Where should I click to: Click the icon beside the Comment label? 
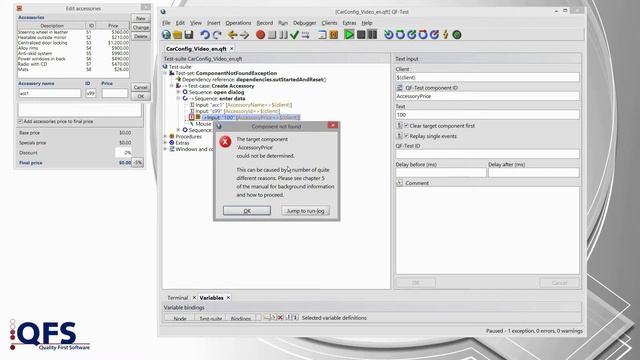pyautogui.click(x=400, y=183)
